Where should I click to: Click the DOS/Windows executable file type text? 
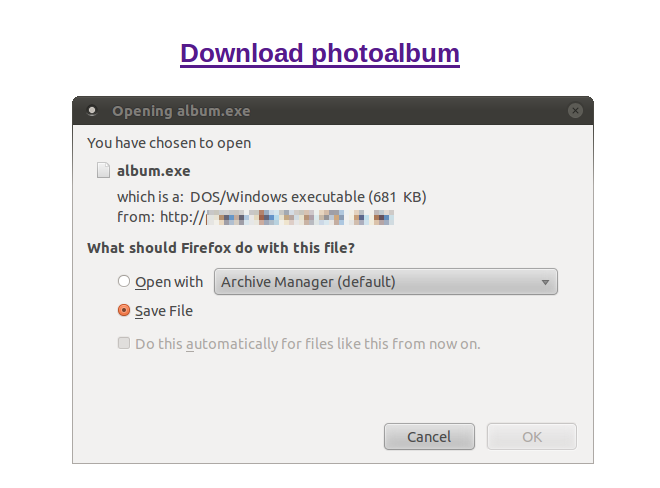pos(308,197)
